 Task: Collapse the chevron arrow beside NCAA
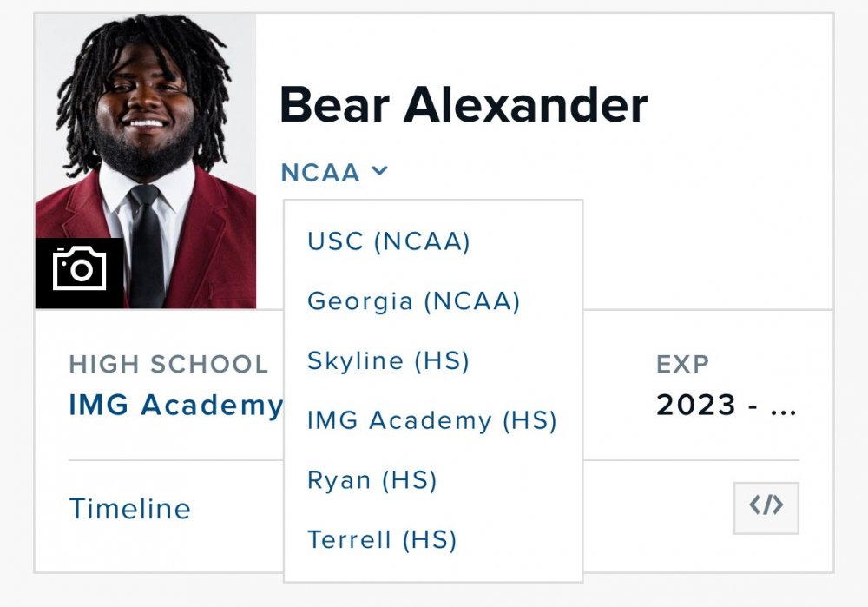(379, 172)
